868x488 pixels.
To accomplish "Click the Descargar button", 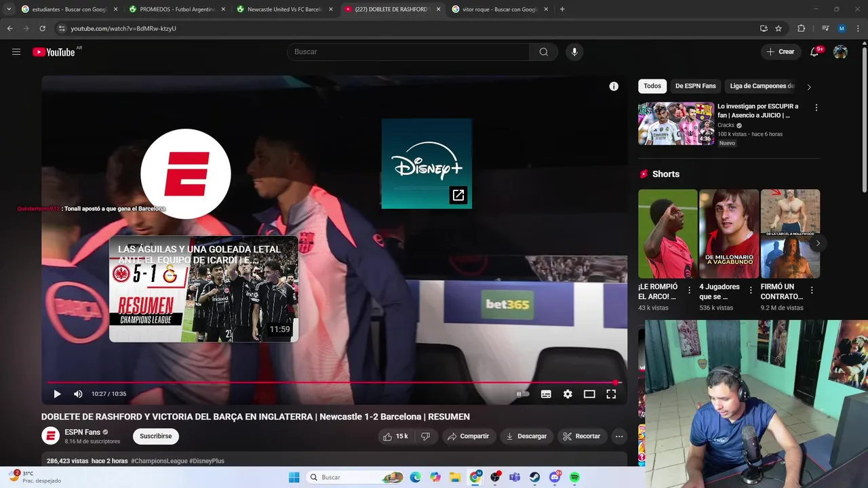I will (526, 436).
